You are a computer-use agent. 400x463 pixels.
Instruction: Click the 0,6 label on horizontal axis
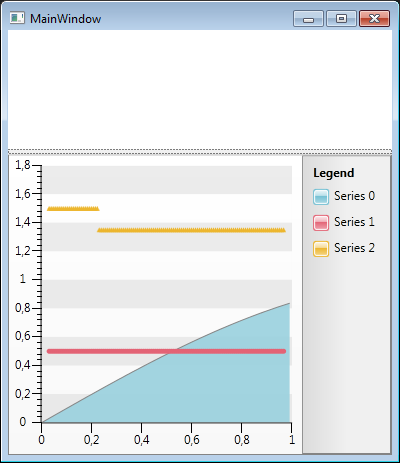click(192, 440)
